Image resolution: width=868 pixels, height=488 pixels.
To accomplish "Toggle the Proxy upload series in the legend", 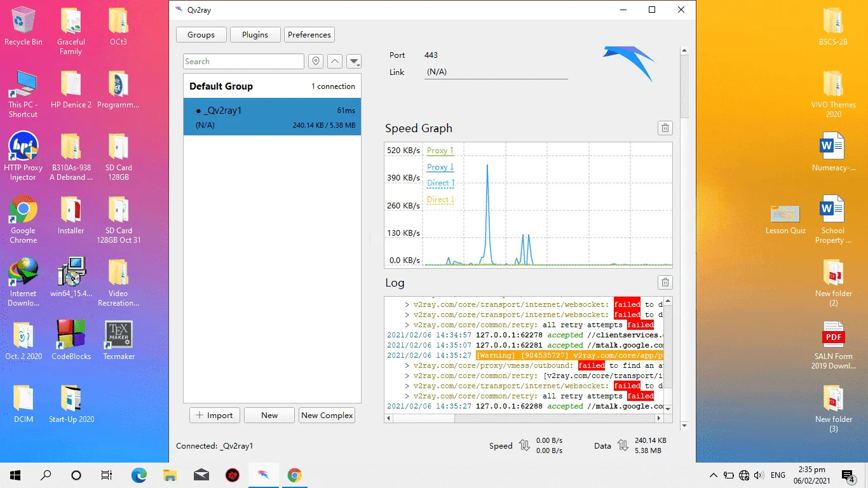I will (x=440, y=151).
